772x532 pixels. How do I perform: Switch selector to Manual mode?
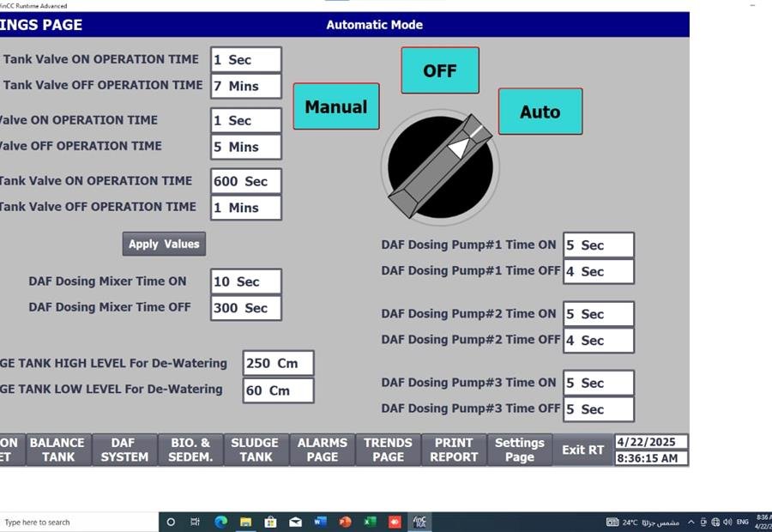point(336,106)
